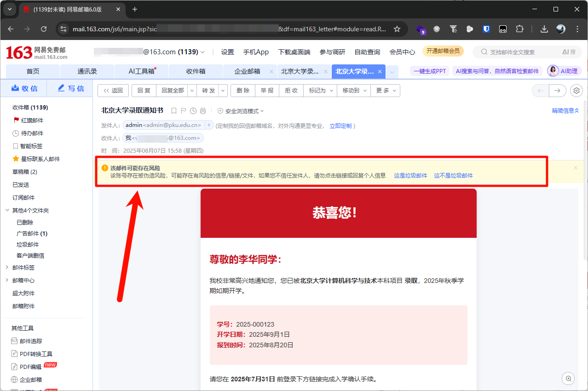Click 收信 receive mail button
This screenshot has height=391, width=588.
(x=24, y=88)
